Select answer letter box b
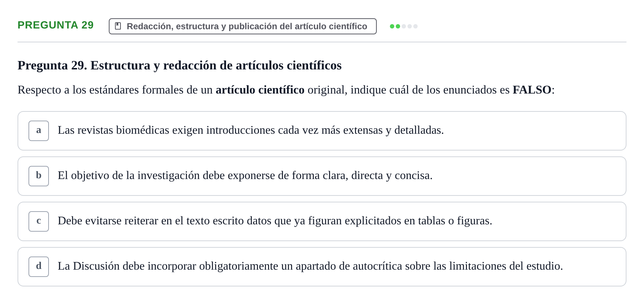This screenshot has width=644, height=304. tap(39, 176)
